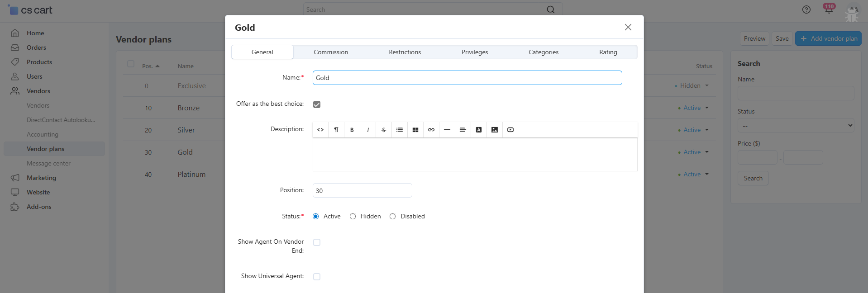Image resolution: width=868 pixels, height=293 pixels.
Task: Click the strikethrough formatting icon
Action: coord(384,130)
